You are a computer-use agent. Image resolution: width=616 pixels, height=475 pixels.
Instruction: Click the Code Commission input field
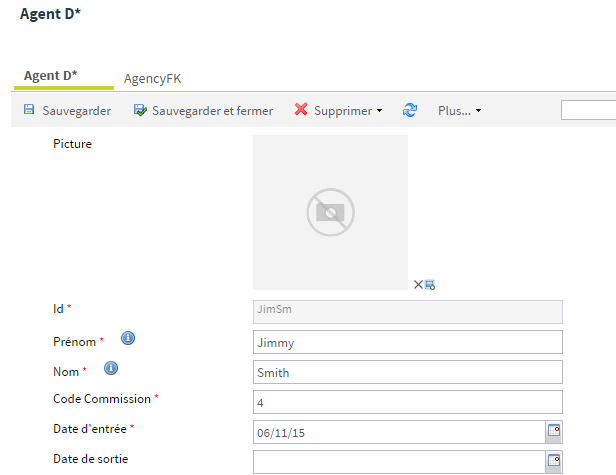[408, 402]
